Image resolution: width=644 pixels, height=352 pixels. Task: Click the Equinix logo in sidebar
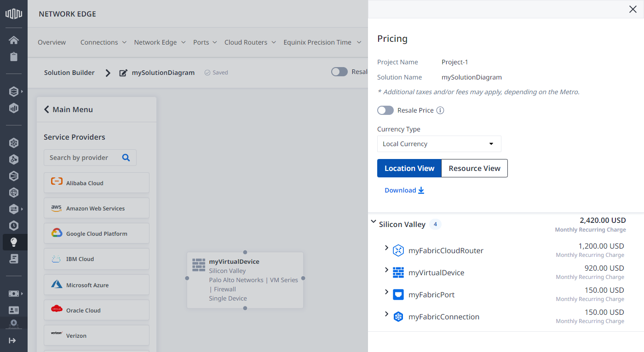pos(14,14)
